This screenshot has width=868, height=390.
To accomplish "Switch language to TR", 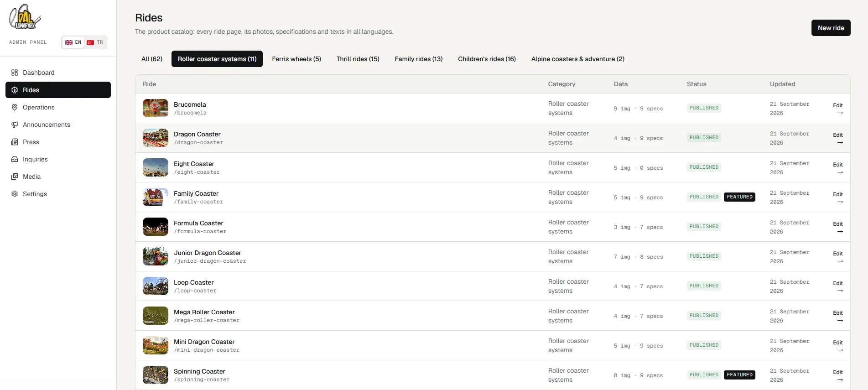I will click(x=95, y=42).
